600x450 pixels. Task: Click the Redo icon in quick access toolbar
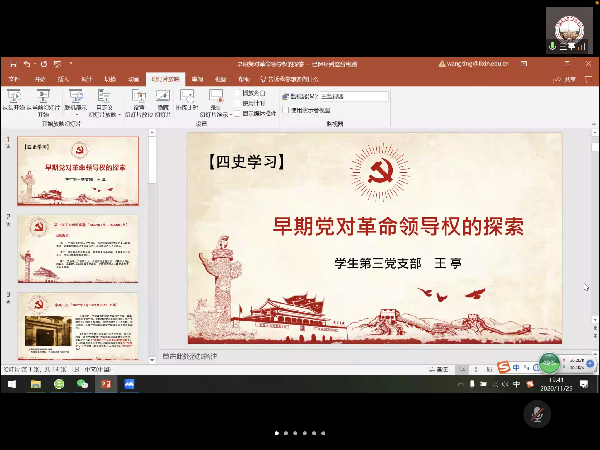pos(44,64)
